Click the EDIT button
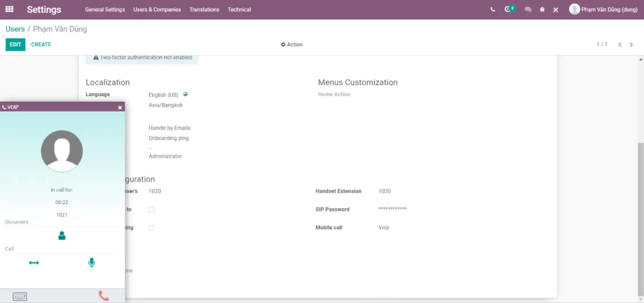The width and height of the screenshot is (644, 303). click(15, 45)
